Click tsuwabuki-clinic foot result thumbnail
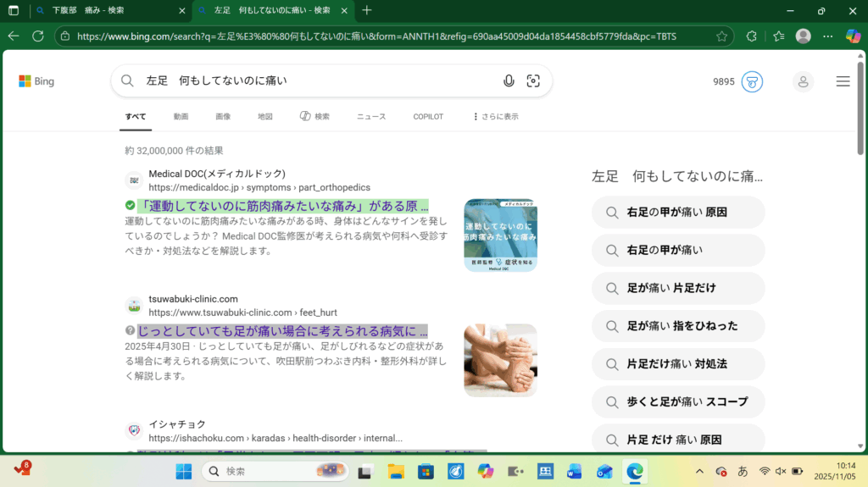Screen dimensions: 868x487 (x=500, y=360)
